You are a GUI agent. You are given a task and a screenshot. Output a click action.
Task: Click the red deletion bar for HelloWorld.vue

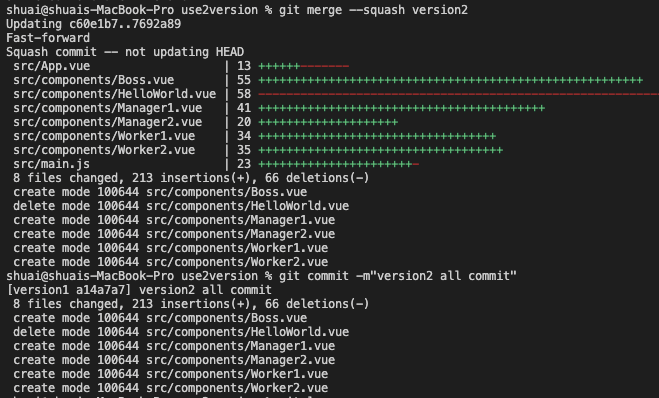tap(459, 94)
